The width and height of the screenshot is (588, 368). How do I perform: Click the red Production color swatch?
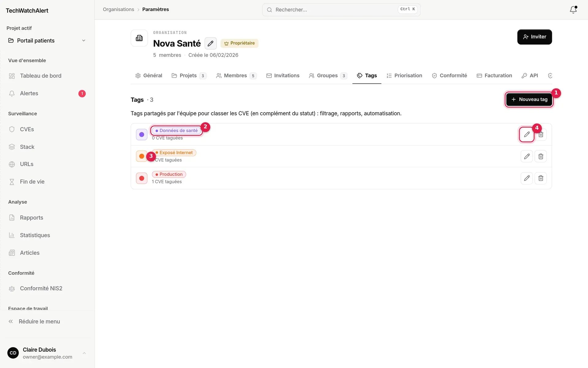click(142, 178)
